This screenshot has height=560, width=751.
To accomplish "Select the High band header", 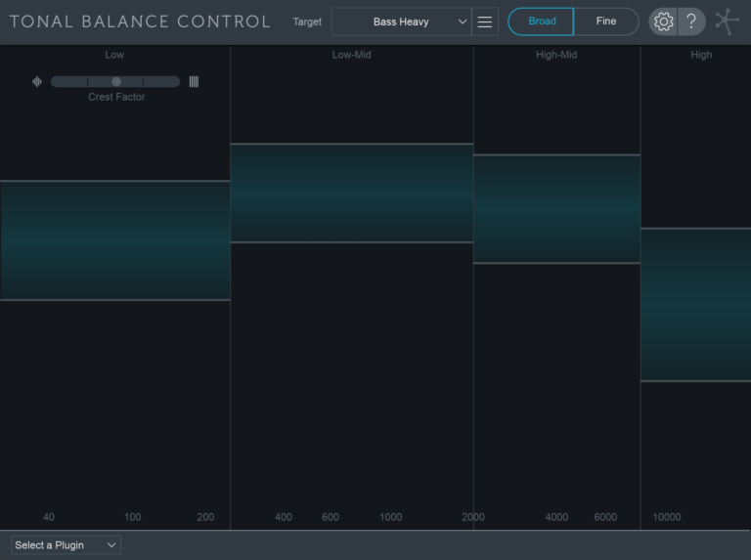I will 701,55.
